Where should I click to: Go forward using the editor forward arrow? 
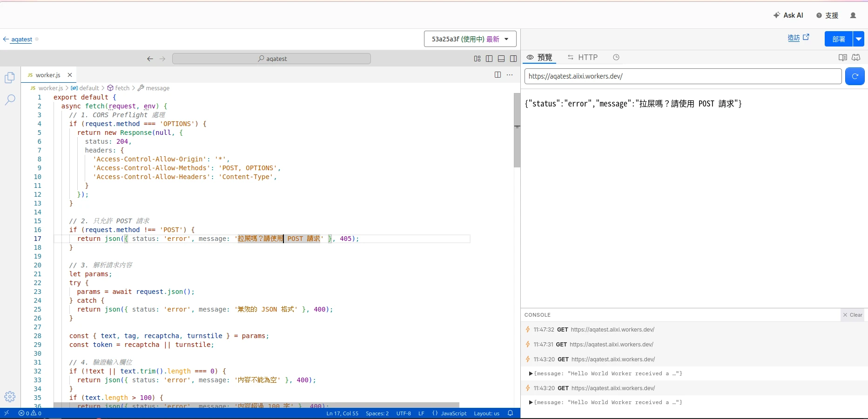click(x=162, y=59)
